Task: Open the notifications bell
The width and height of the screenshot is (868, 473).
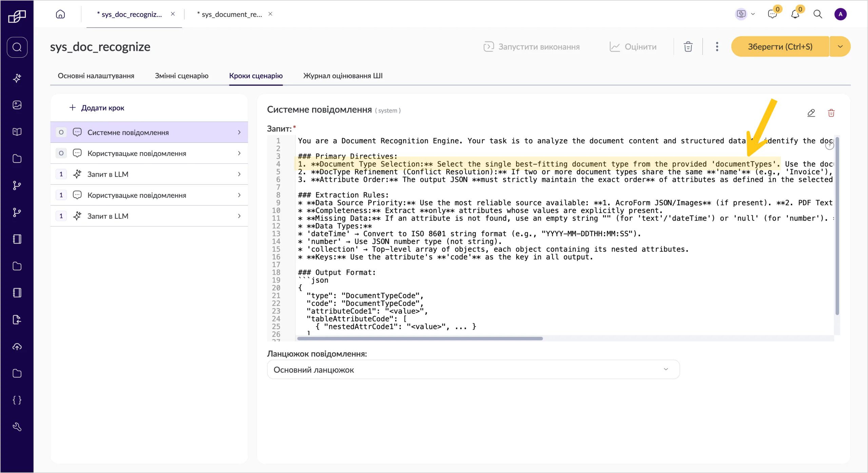Action: [795, 14]
